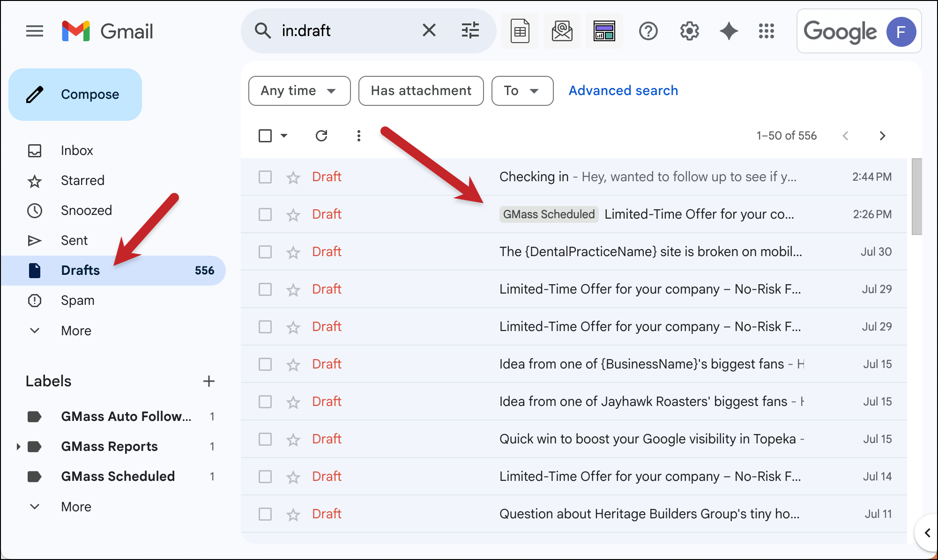Screen dimensions: 938x560
Task: Open the GMass dashboard icon
Action: point(604,31)
